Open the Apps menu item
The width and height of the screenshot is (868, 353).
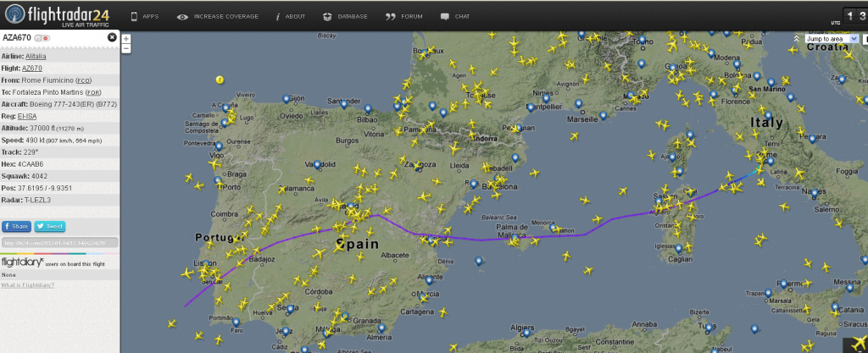[x=144, y=17]
